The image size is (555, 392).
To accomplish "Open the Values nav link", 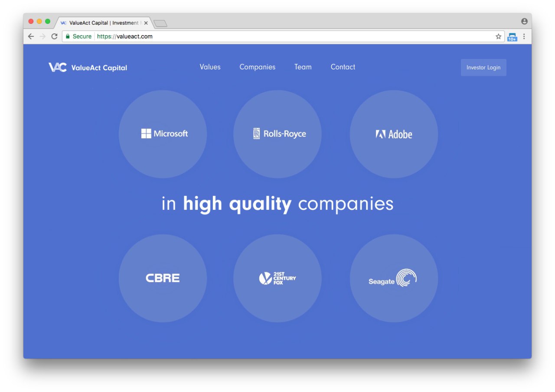I will (210, 67).
